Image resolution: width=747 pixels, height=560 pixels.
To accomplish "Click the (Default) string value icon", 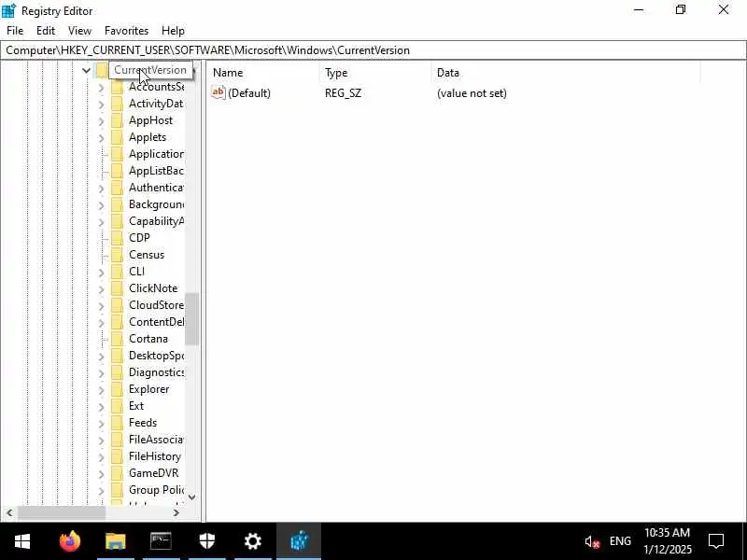I will click(218, 92).
